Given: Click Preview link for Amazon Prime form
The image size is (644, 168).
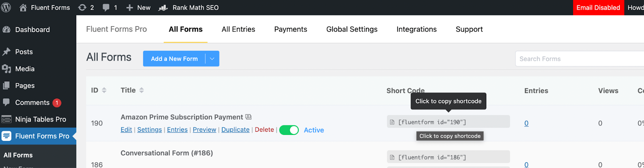Looking at the screenshot, I should [204, 130].
